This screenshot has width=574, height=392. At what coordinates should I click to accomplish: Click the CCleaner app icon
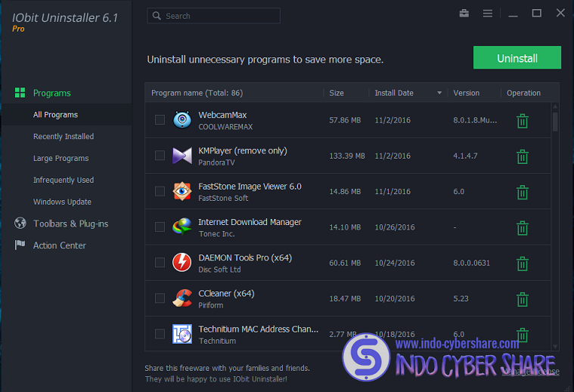[182, 298]
